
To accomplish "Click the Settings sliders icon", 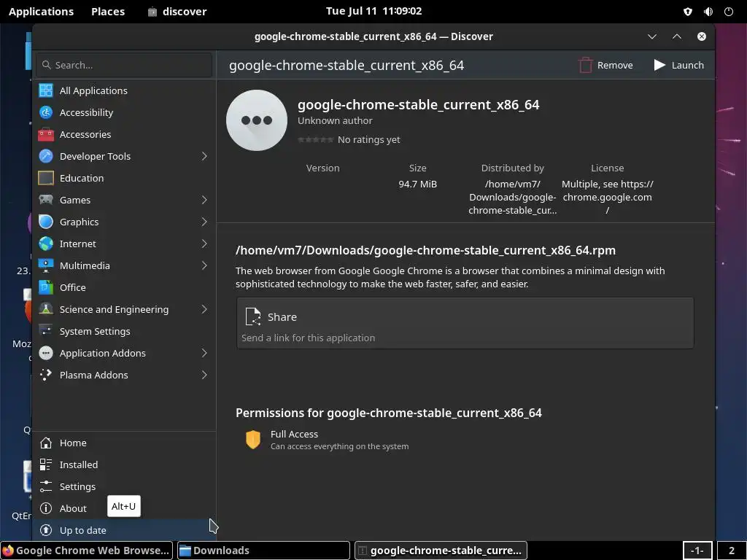I will 46,486.
